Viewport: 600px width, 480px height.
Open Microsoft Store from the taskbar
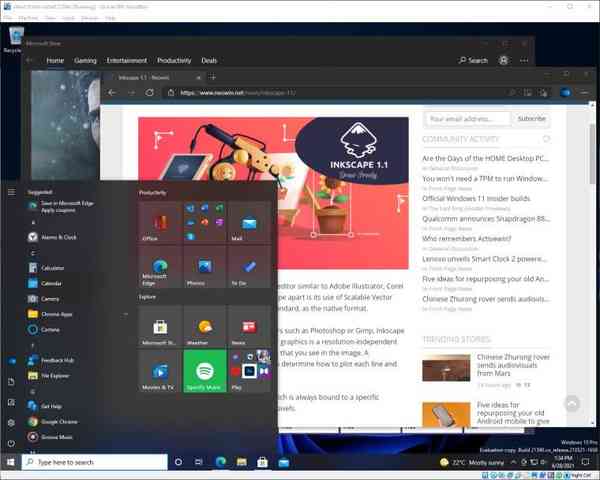pos(262,462)
